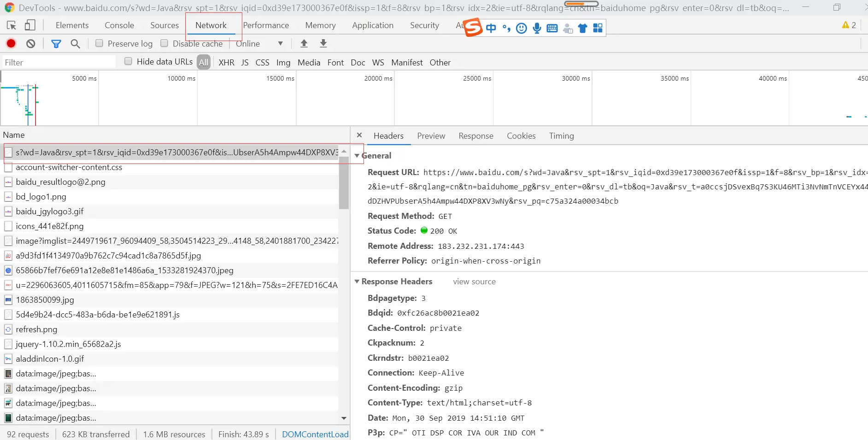Filter requests by WS type
The width and height of the screenshot is (868, 440).
click(378, 62)
